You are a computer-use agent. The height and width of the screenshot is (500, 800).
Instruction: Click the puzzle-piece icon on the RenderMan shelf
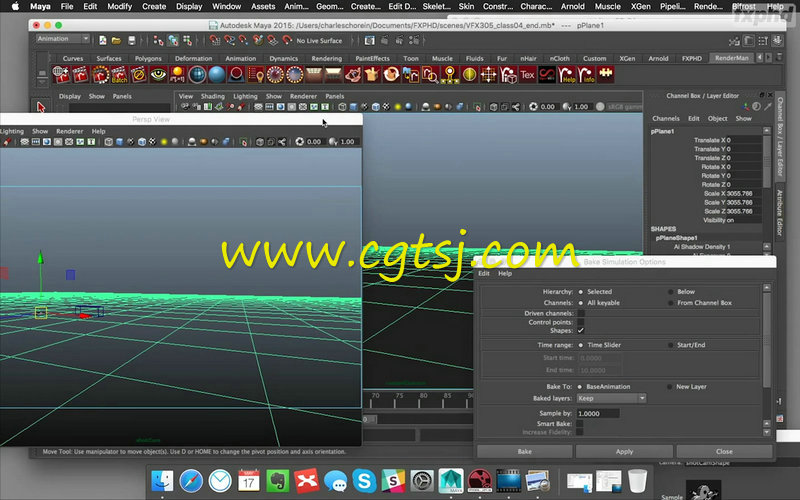tap(606, 74)
